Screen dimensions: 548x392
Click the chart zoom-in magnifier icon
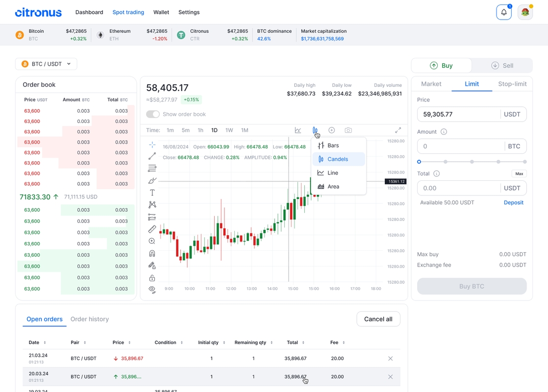[152, 241]
